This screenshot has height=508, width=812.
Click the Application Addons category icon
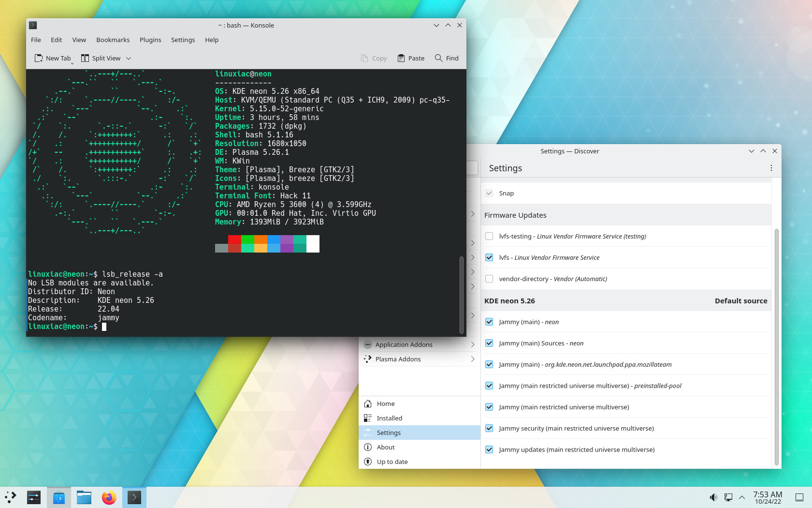pyautogui.click(x=368, y=344)
